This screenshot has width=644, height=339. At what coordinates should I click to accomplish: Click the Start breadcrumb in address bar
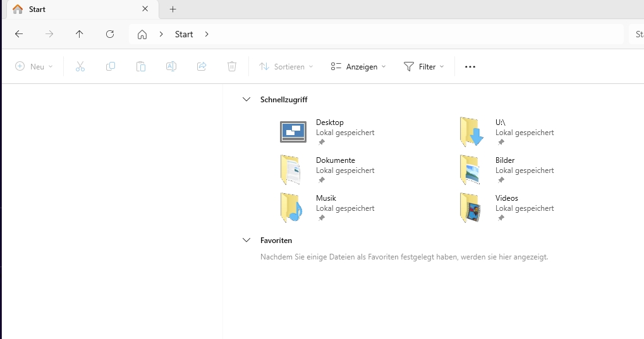[x=184, y=34]
